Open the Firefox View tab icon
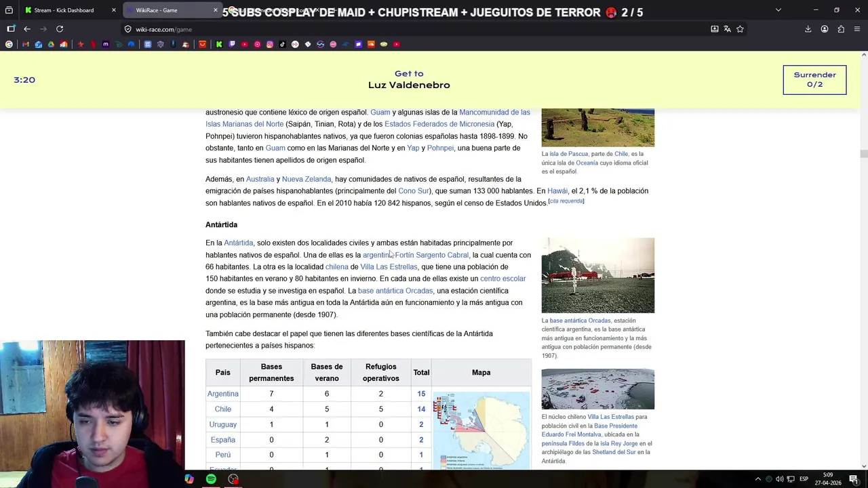The image size is (868, 488). [x=9, y=10]
